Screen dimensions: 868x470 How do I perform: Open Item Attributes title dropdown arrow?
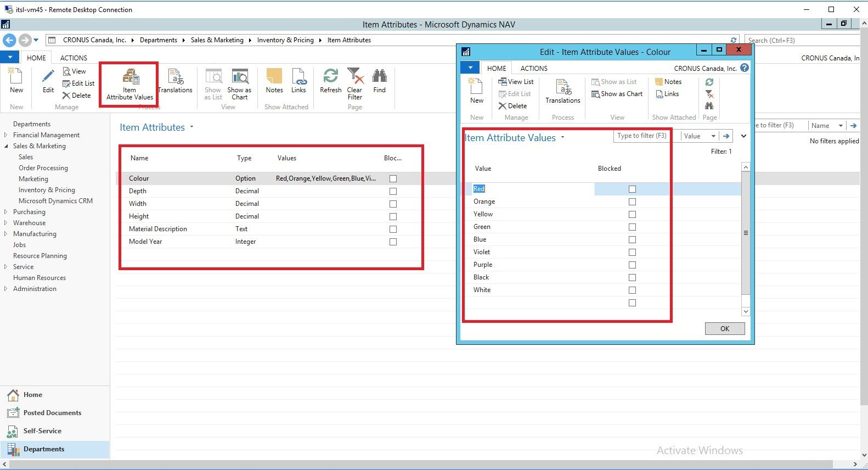click(x=191, y=127)
